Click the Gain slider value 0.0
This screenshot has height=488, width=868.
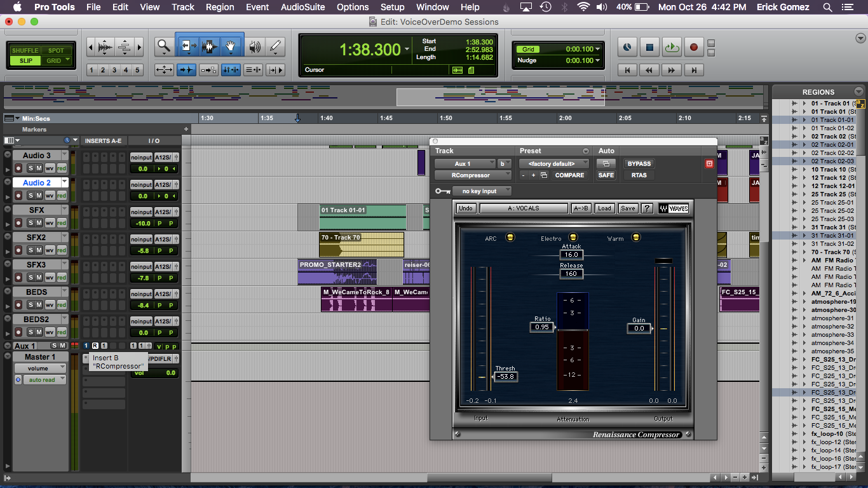(639, 329)
